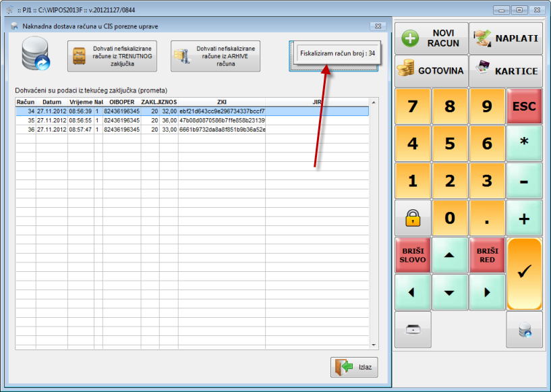The width and height of the screenshot is (551, 392).
Task: Click the padlock lock button on keypad
Action: (412, 218)
